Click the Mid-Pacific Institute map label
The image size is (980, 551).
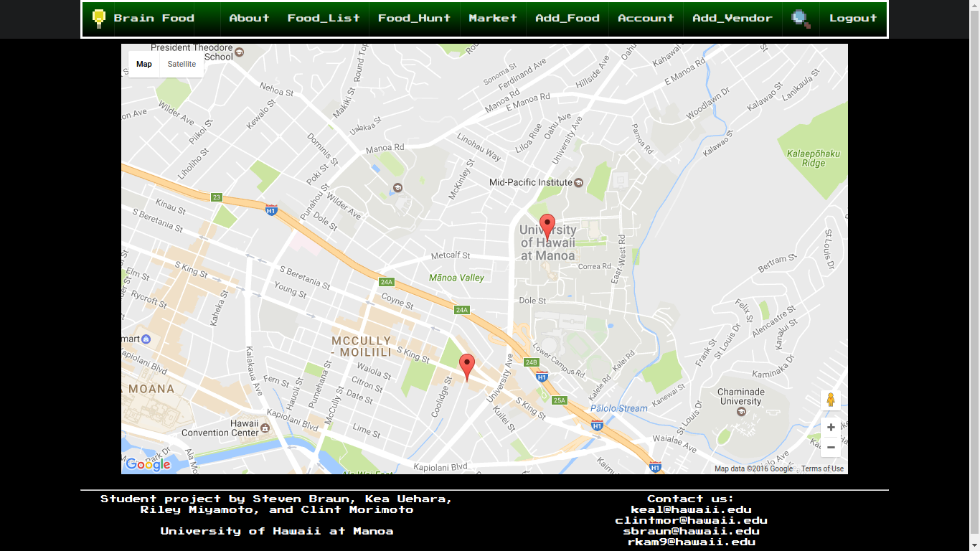point(531,182)
